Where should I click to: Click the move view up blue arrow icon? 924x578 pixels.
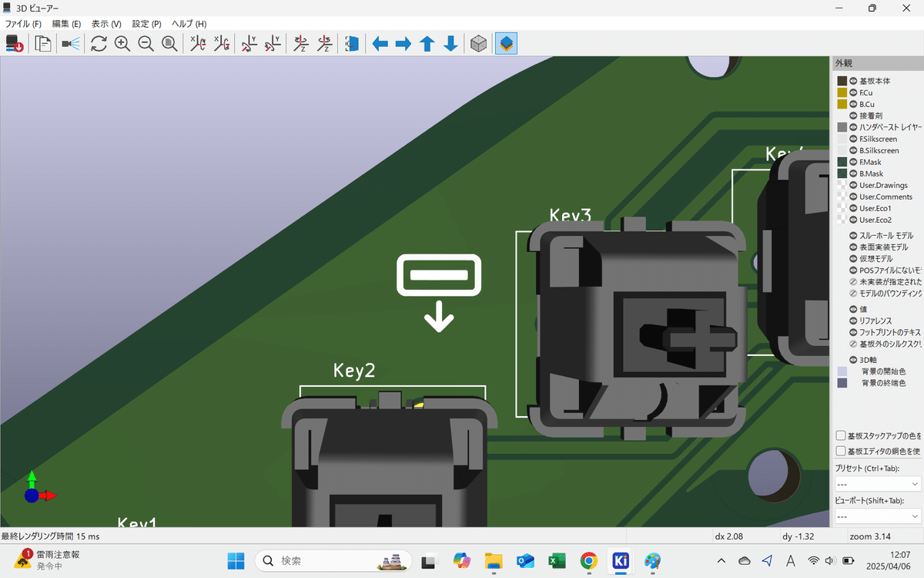tap(426, 44)
